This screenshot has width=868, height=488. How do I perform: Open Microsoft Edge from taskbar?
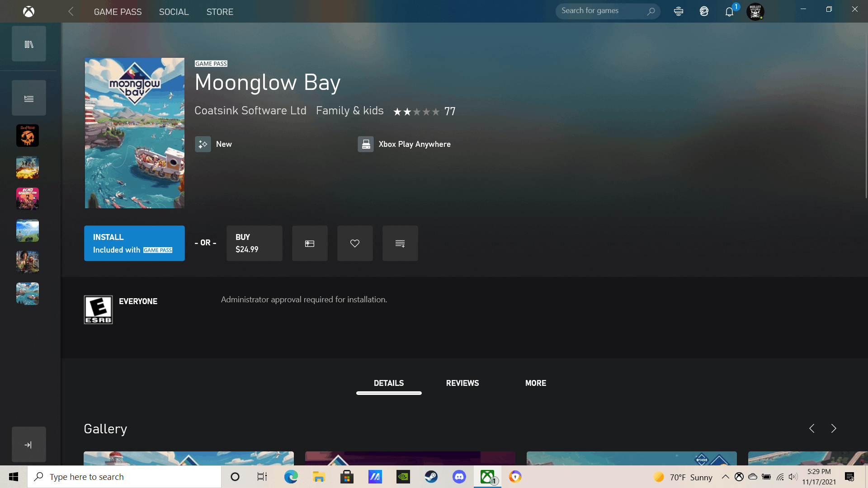(x=291, y=477)
